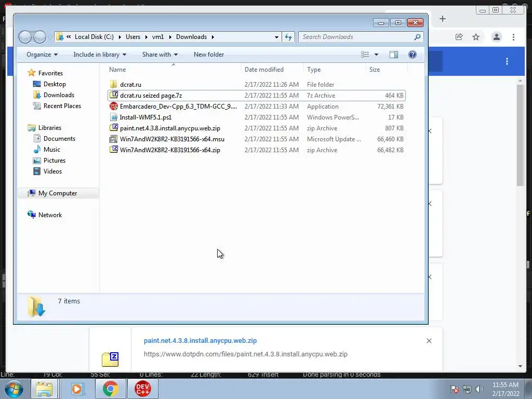Toggle the preview pane icon
This screenshot has width=532, height=399.
(x=394, y=55)
